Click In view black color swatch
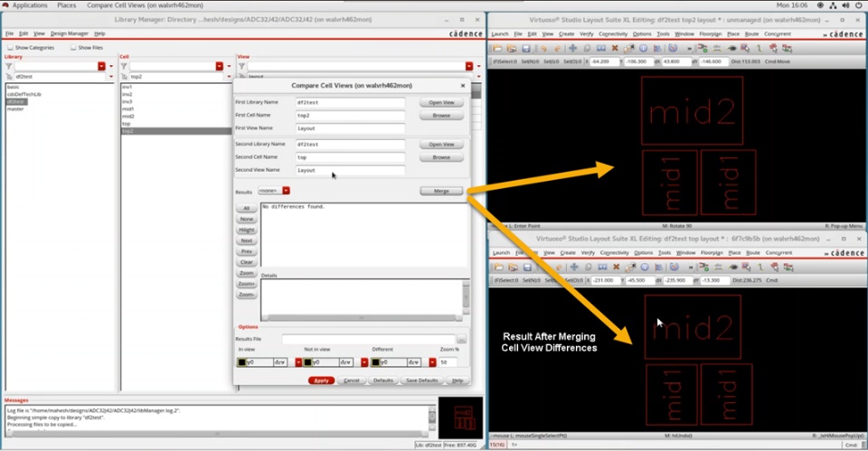 click(242, 362)
